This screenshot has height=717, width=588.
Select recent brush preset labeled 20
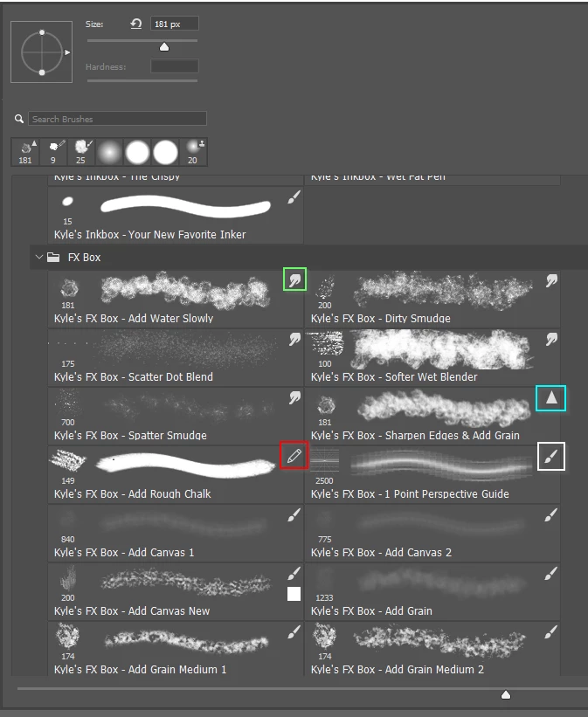[193, 152]
